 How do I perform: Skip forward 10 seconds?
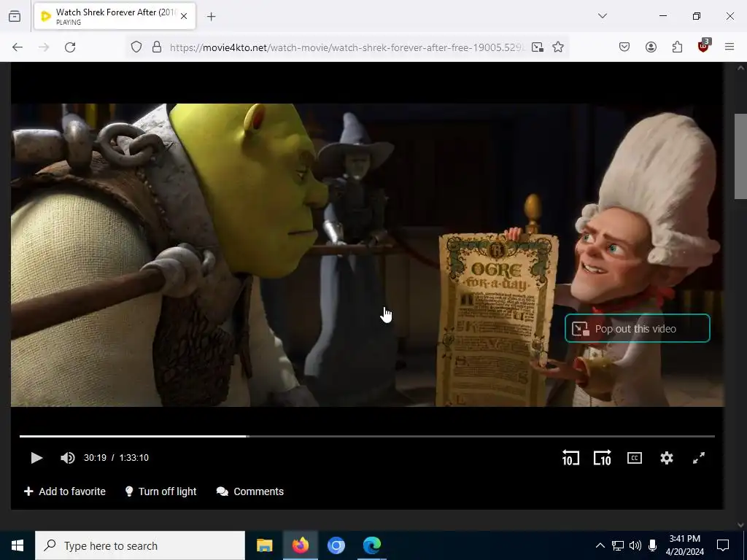click(602, 458)
